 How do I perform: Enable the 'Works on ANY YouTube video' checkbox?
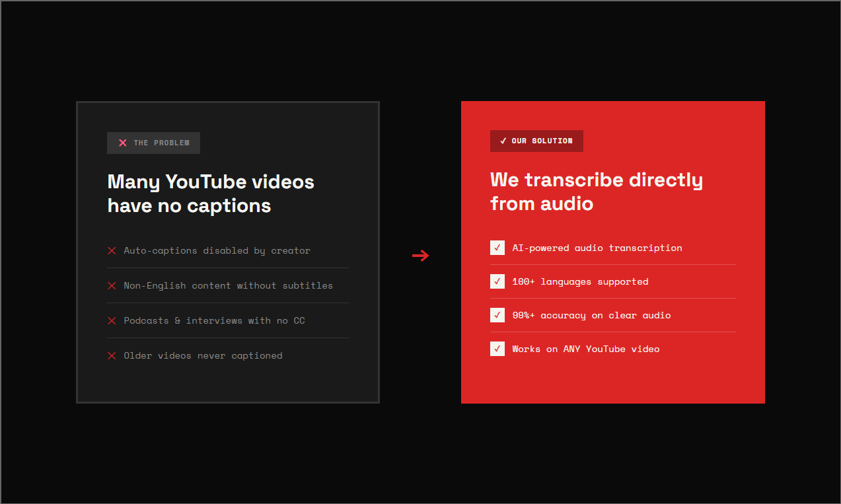[x=497, y=349]
